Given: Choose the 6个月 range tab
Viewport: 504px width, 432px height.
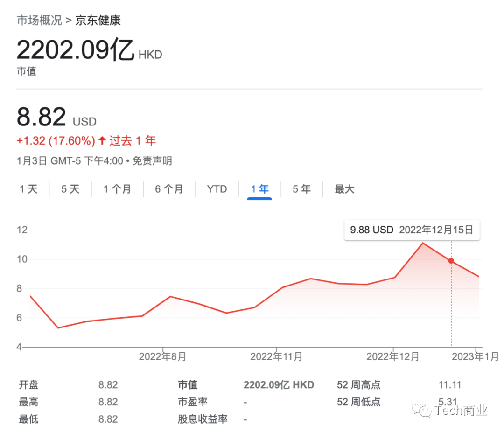Looking at the screenshot, I should [169, 189].
